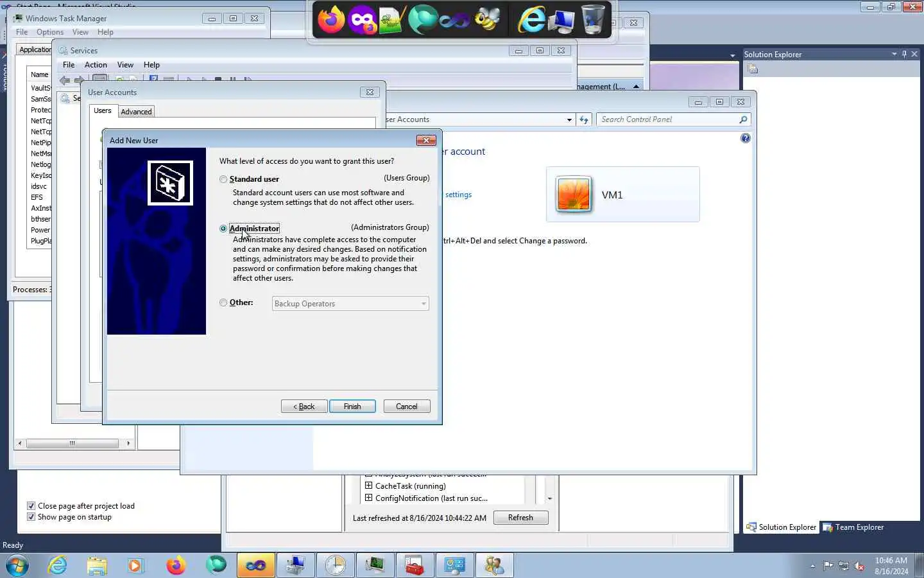Switch to the red toolbox taskbar item
Viewport: 924px width, 578px height.
pyautogui.click(x=415, y=566)
